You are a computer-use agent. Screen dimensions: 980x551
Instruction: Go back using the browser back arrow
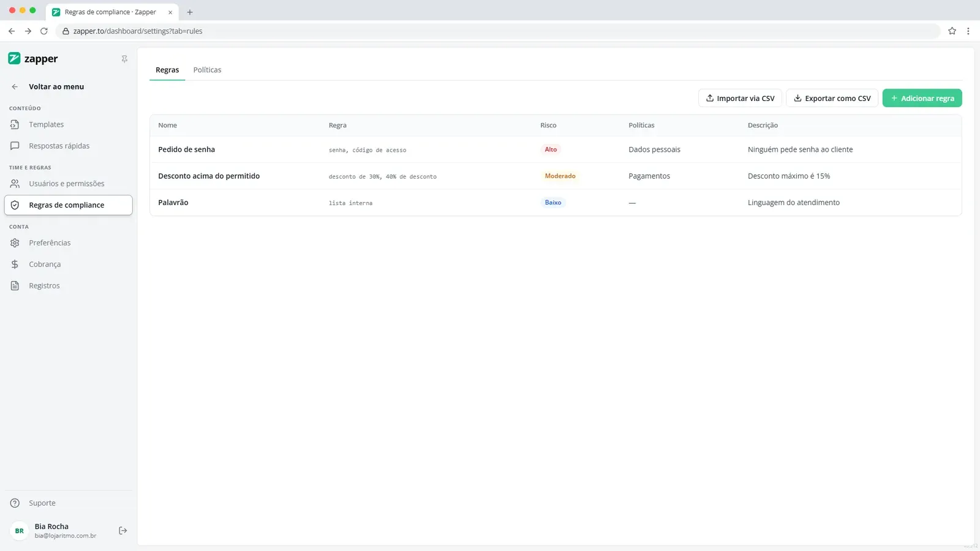click(12, 31)
